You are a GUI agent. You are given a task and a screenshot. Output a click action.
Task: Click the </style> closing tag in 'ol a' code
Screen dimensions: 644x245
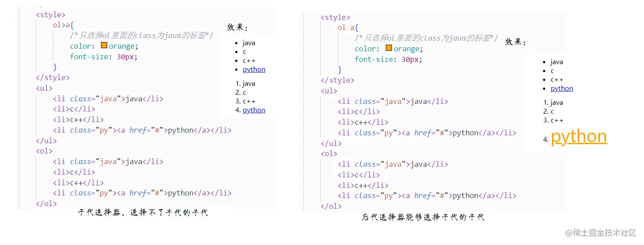tap(338, 80)
